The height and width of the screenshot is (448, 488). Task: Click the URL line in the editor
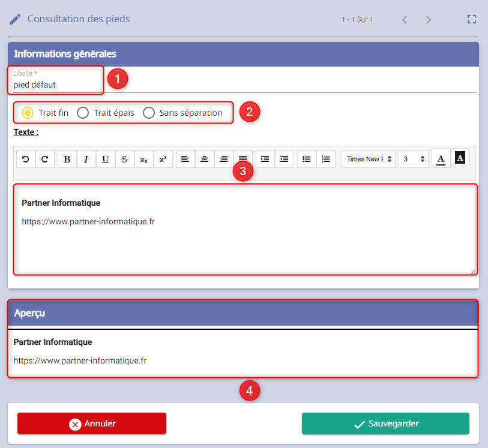pyautogui.click(x=88, y=222)
